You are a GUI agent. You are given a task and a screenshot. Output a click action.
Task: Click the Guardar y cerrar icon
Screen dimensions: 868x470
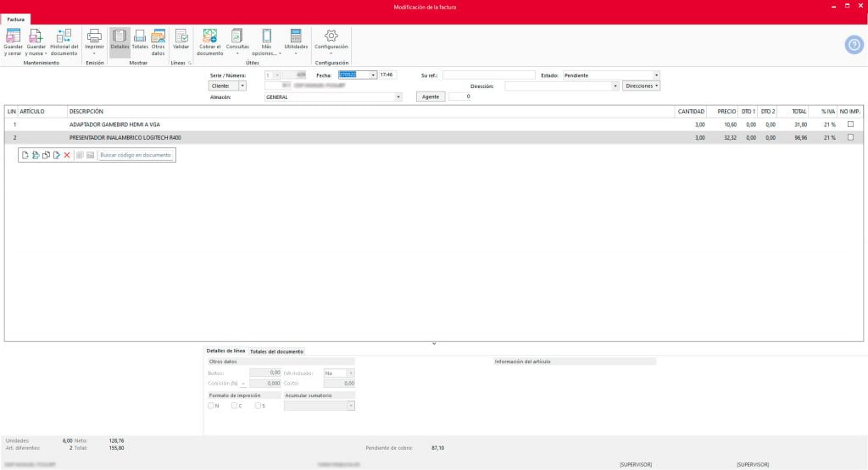pos(14,36)
